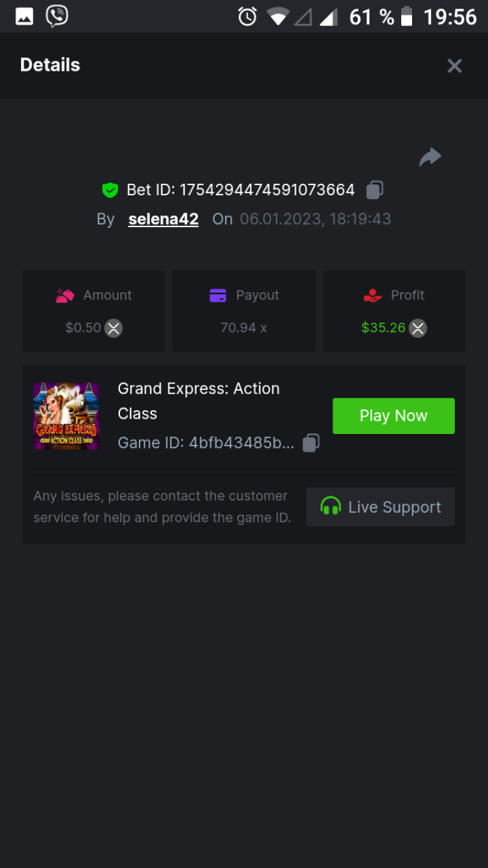Tap the currency coin beside $0.50
The image size is (488, 868).
pos(114,328)
